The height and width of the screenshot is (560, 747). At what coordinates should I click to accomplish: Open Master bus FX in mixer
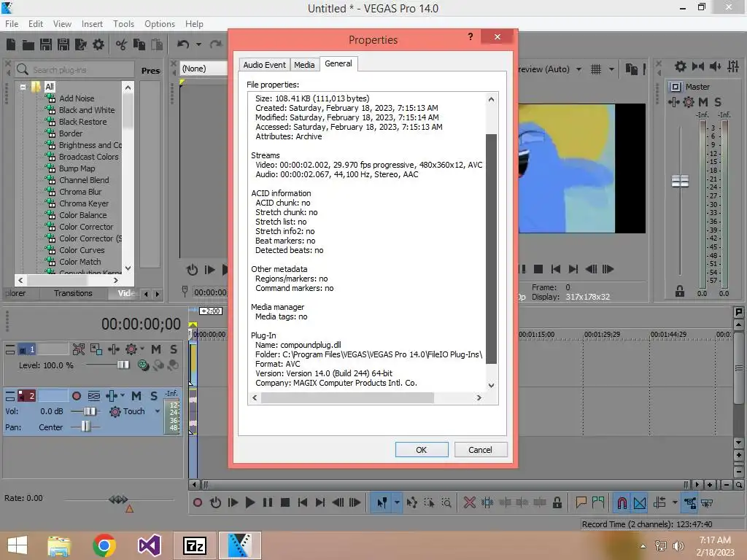point(673,102)
